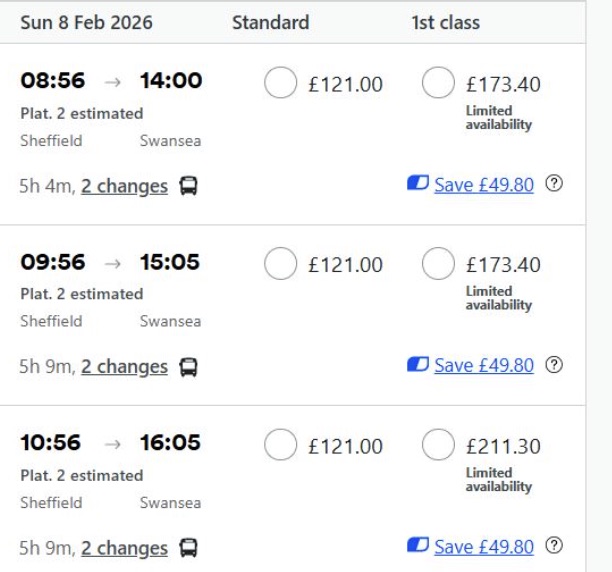Click railcard icon beside 10:56 Save £49.80
The width and height of the screenshot is (612, 572).
point(418,546)
